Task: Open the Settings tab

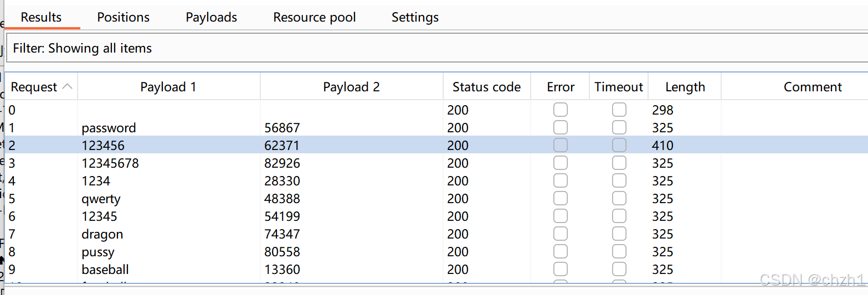Action: [415, 17]
